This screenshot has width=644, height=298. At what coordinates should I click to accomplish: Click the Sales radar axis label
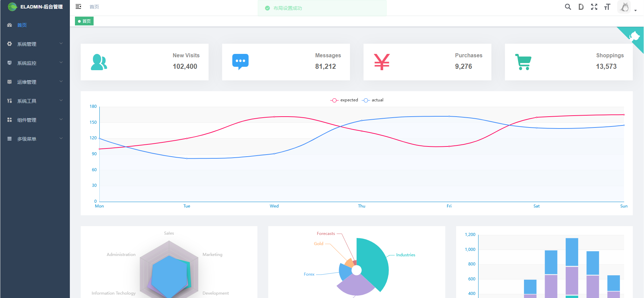tap(169, 233)
